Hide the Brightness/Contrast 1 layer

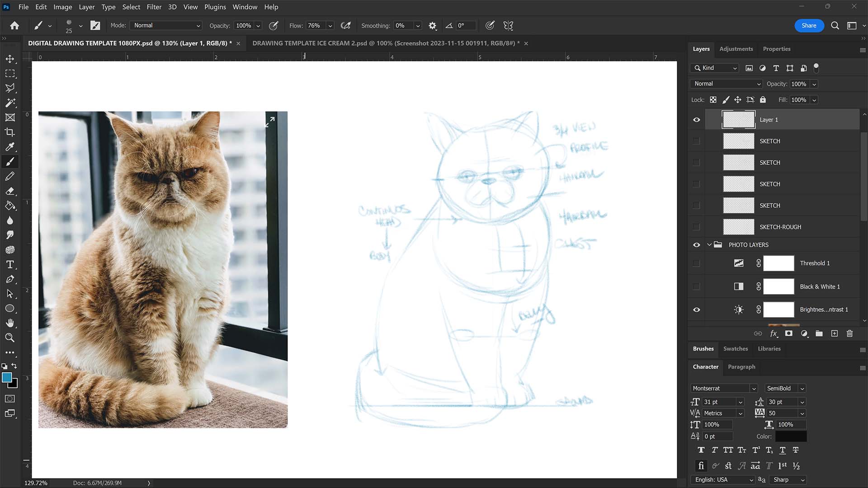[697, 310]
